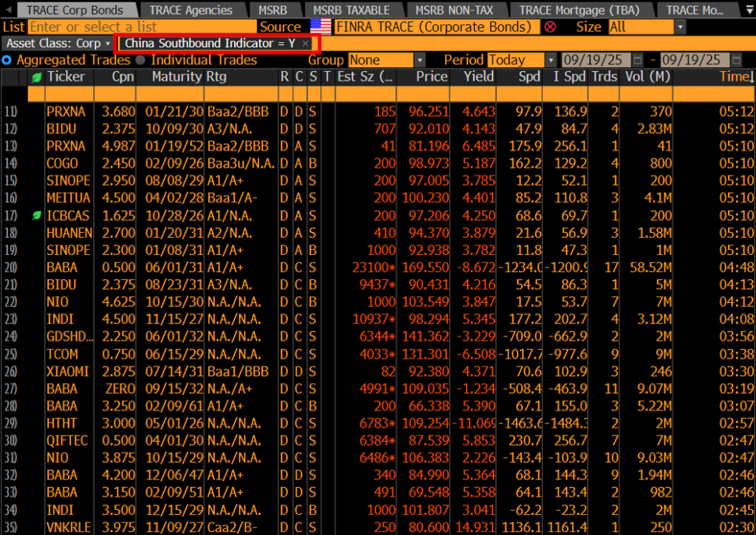Open the XIAOMI ticker row
The image size is (756, 535).
(x=68, y=372)
